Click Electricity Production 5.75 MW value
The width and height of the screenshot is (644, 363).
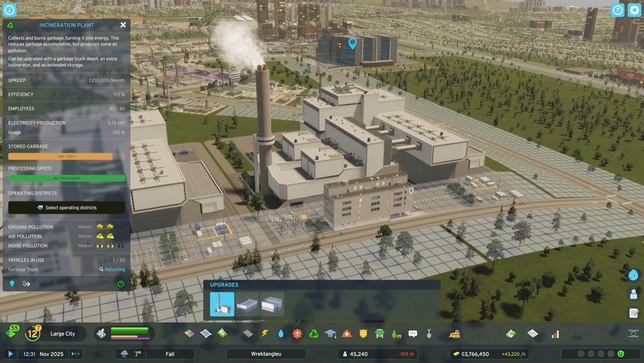[116, 123]
